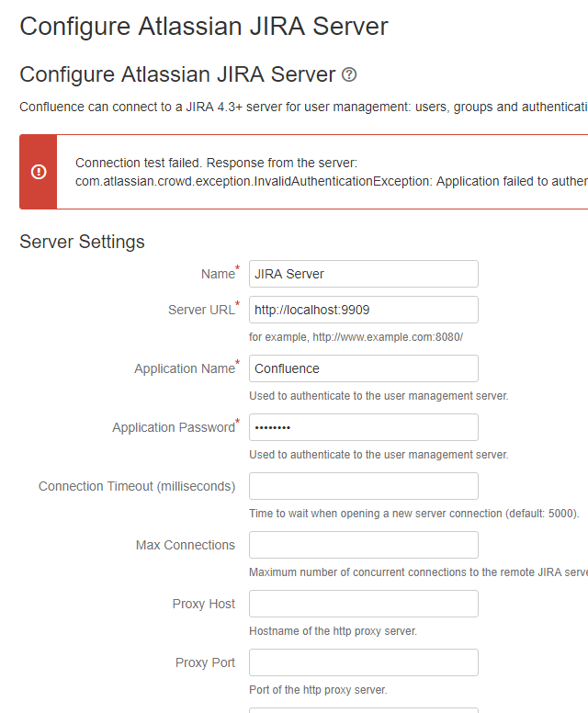Click the "Port of the http proxy server." hint

click(x=318, y=690)
